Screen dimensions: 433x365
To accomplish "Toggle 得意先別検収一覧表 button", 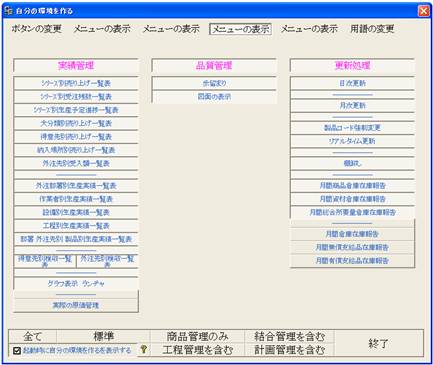I will tap(45, 261).
